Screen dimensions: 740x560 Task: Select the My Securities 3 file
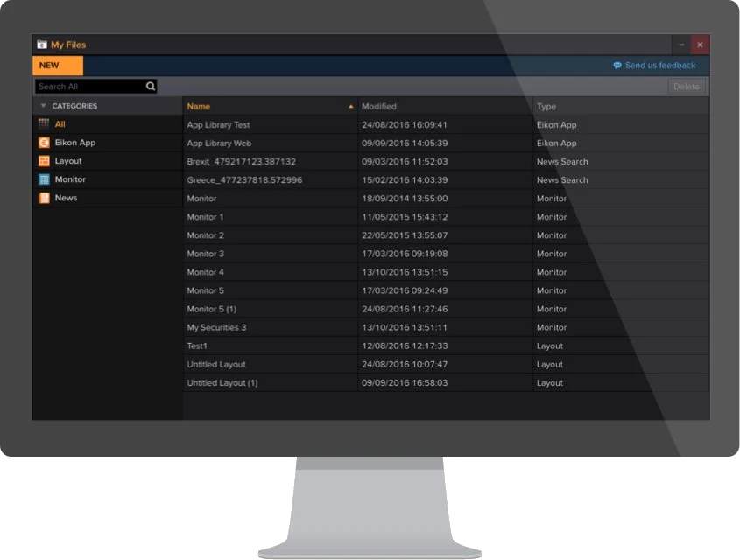tap(216, 327)
